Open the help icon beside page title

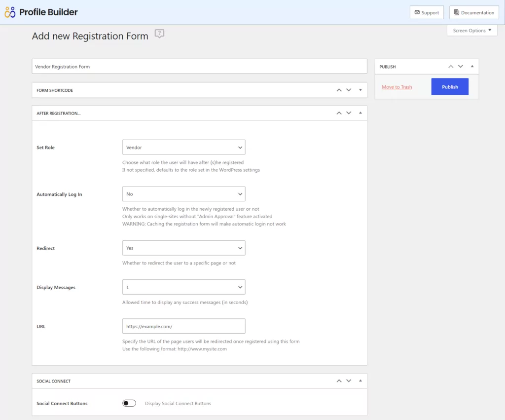pos(159,34)
